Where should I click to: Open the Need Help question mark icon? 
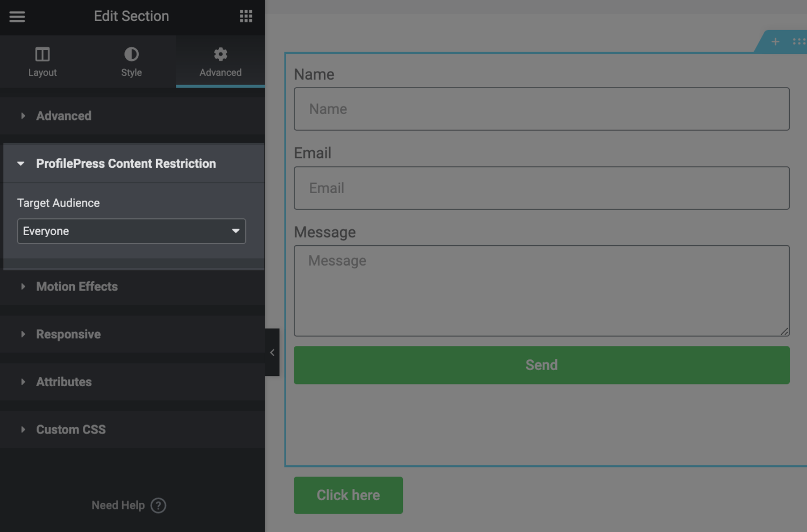[x=158, y=505]
